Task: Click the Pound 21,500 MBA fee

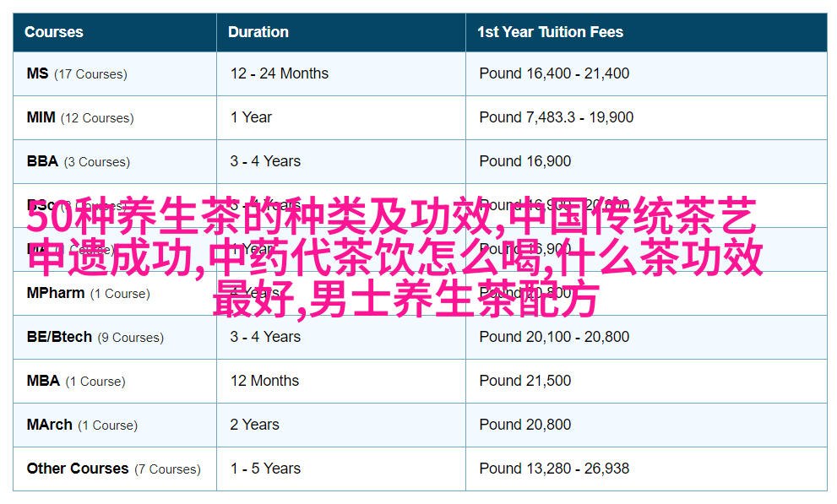Action: pos(524,381)
